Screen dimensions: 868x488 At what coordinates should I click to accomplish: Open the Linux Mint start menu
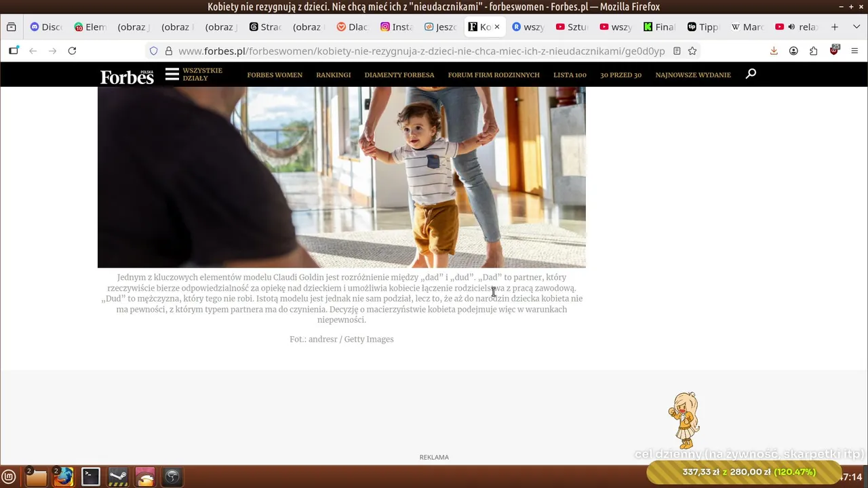pyautogui.click(x=9, y=476)
